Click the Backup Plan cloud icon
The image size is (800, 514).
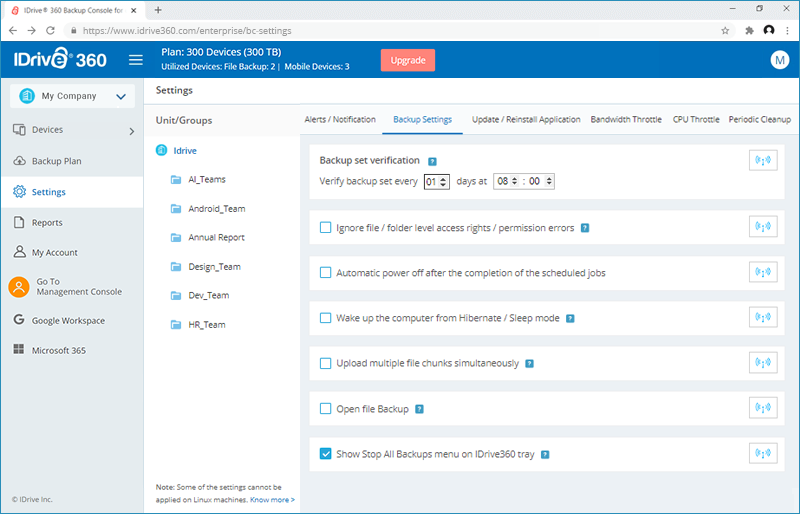click(19, 161)
